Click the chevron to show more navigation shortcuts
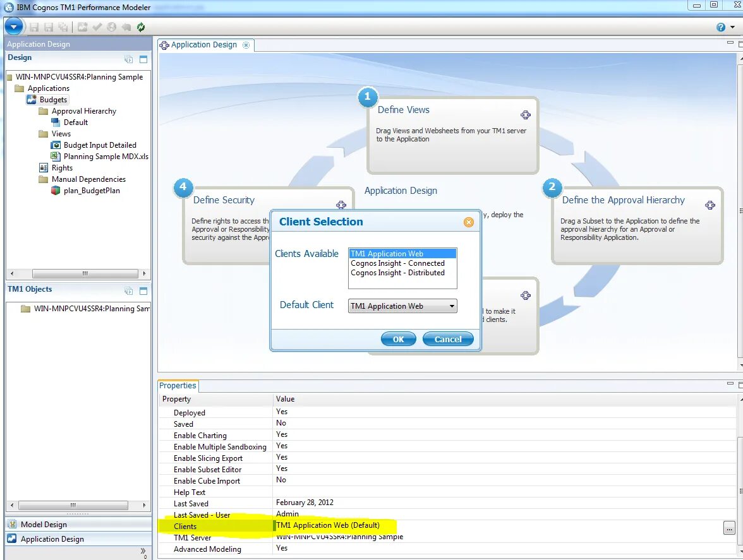 pos(143,551)
